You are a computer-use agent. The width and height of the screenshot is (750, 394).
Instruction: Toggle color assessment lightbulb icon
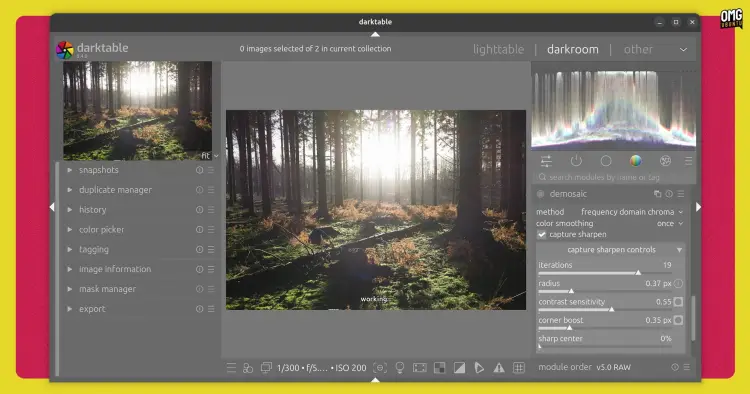pos(400,368)
